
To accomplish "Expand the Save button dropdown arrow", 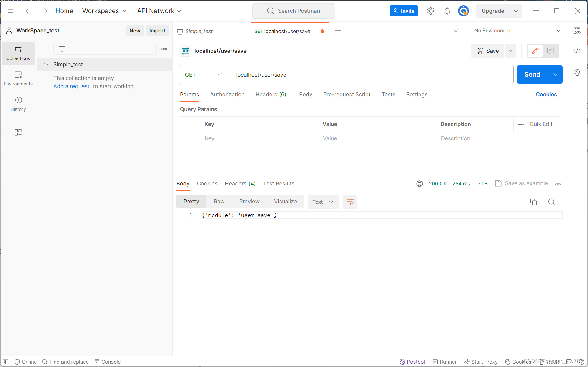I will 510,51.
